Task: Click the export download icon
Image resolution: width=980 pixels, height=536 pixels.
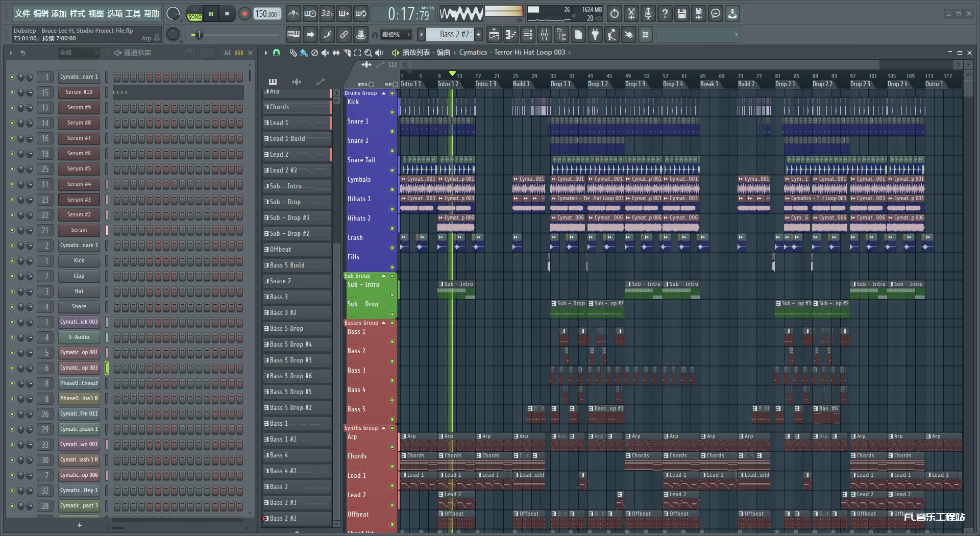Action: pos(732,14)
